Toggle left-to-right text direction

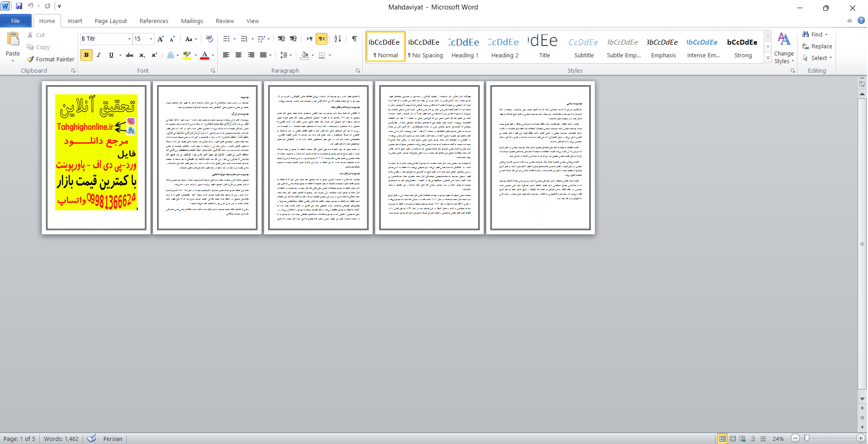[310, 39]
